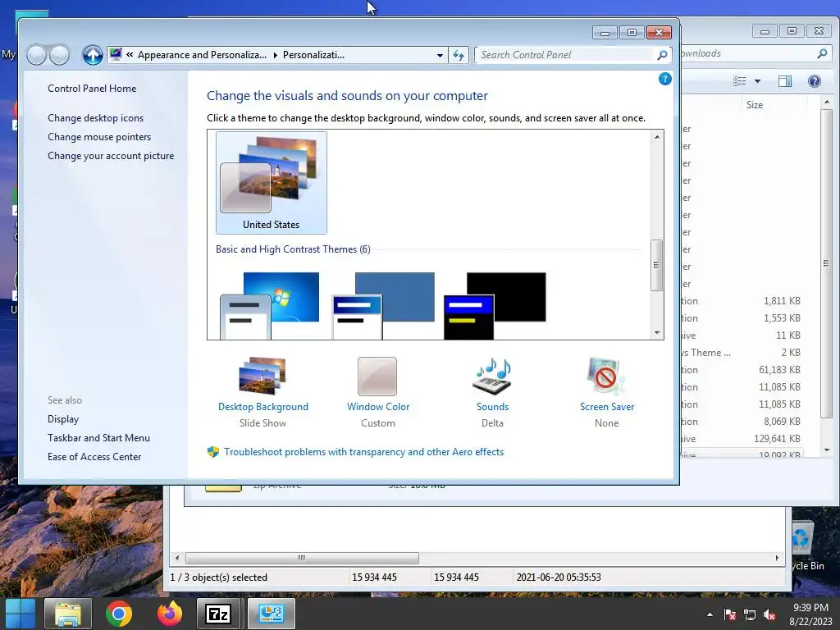This screenshot has width=840, height=630.
Task: Open Troubleshoot problems with transparency link
Action: click(363, 452)
